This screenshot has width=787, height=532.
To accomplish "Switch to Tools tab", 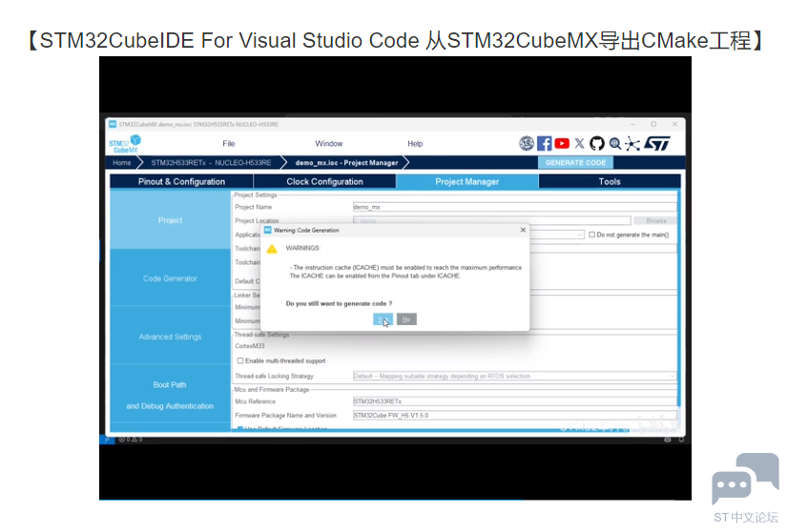I will pos(610,181).
